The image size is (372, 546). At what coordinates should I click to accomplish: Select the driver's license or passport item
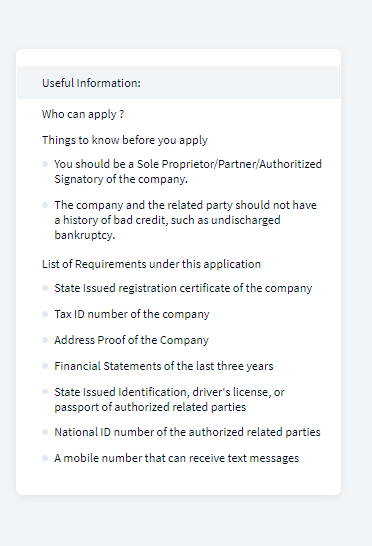[x=169, y=399]
